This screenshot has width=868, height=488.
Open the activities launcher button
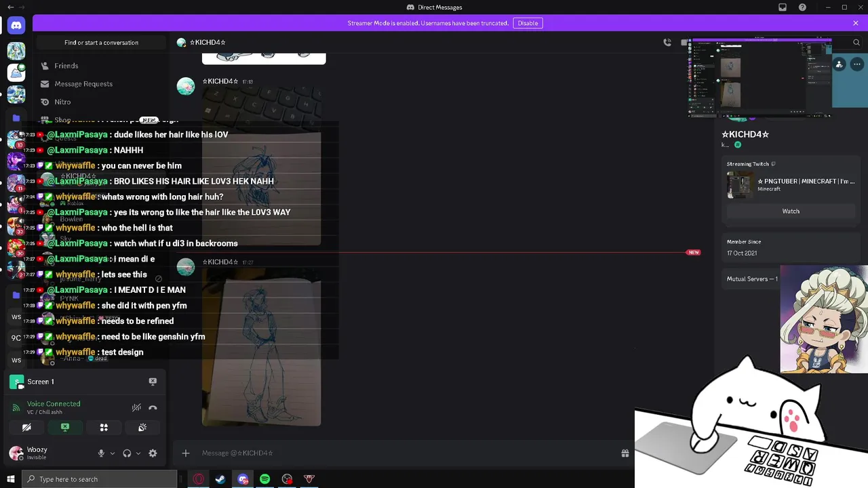(x=104, y=428)
